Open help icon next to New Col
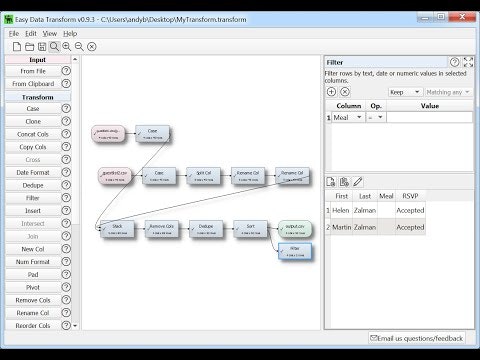Screen dimensions: 480x360 point(66,249)
